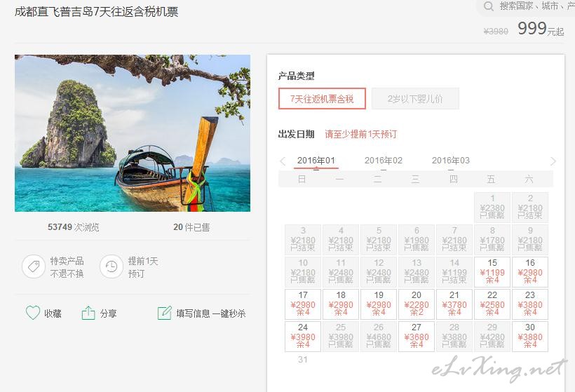Click sold-out date 26 priced ¥4680

[x=379, y=337]
